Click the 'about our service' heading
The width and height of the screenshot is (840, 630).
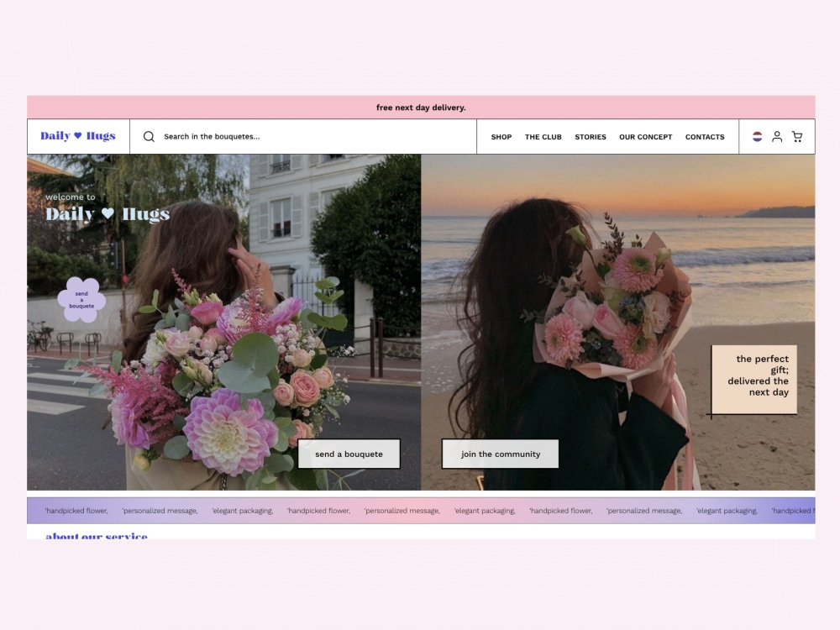(x=97, y=535)
